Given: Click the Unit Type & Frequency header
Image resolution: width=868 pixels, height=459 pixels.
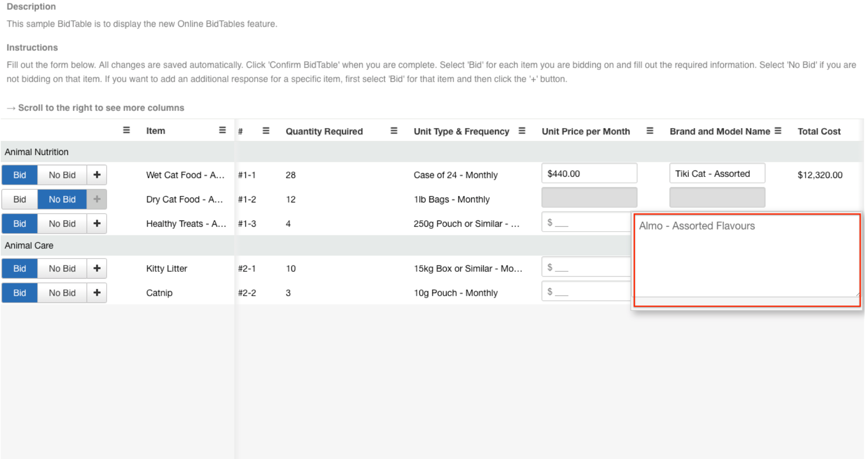Looking at the screenshot, I should point(461,131).
